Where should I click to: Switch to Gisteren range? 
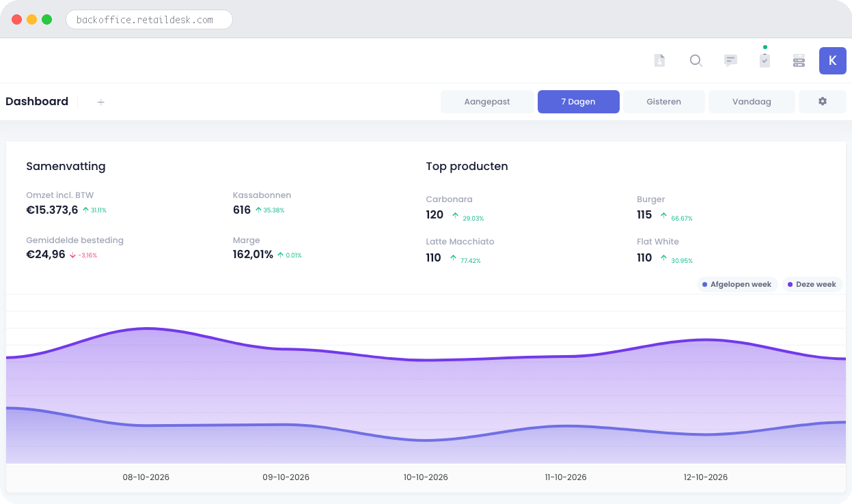pos(663,102)
